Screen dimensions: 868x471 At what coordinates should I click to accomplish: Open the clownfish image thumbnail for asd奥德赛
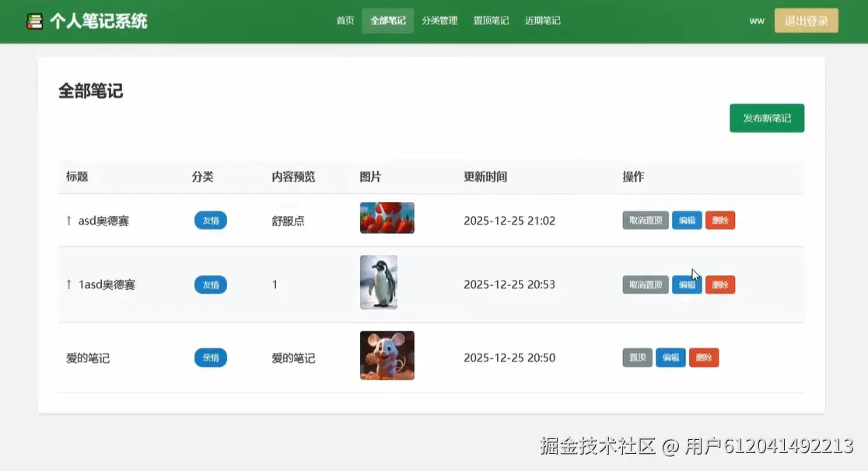pyautogui.click(x=386, y=218)
